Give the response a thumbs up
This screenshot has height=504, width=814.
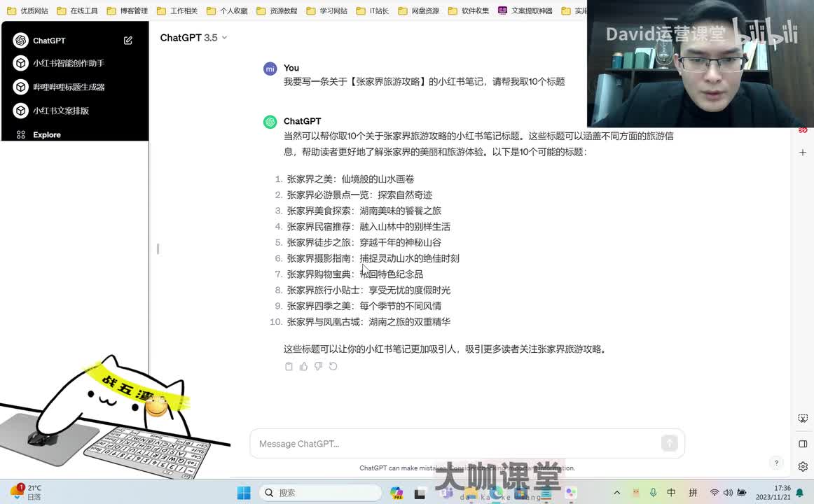[x=303, y=366]
